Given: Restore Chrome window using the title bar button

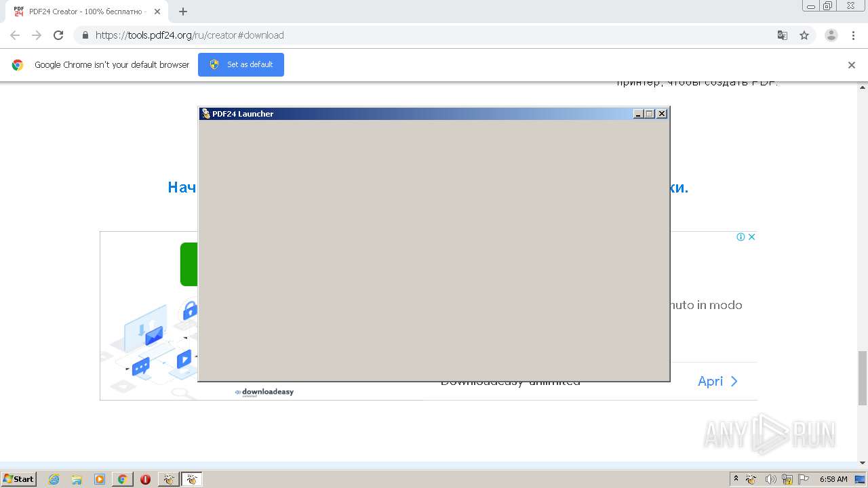Looking at the screenshot, I should 828,5.
